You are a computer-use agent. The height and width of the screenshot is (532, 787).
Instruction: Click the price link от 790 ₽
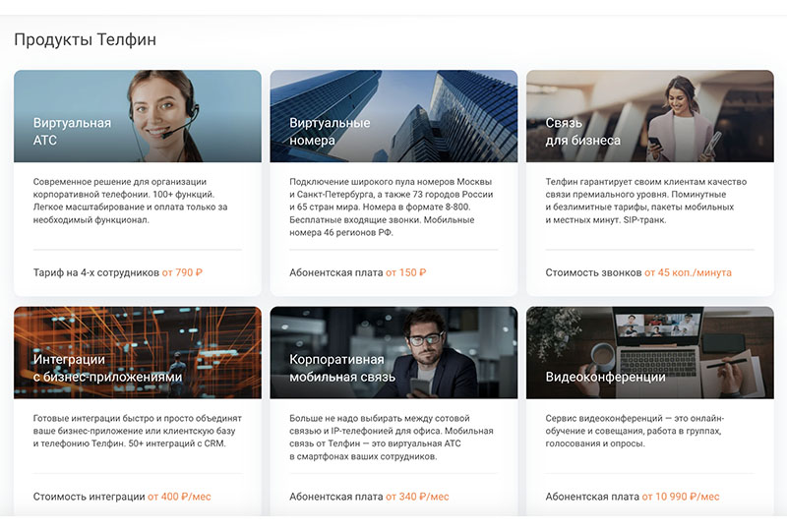182,272
